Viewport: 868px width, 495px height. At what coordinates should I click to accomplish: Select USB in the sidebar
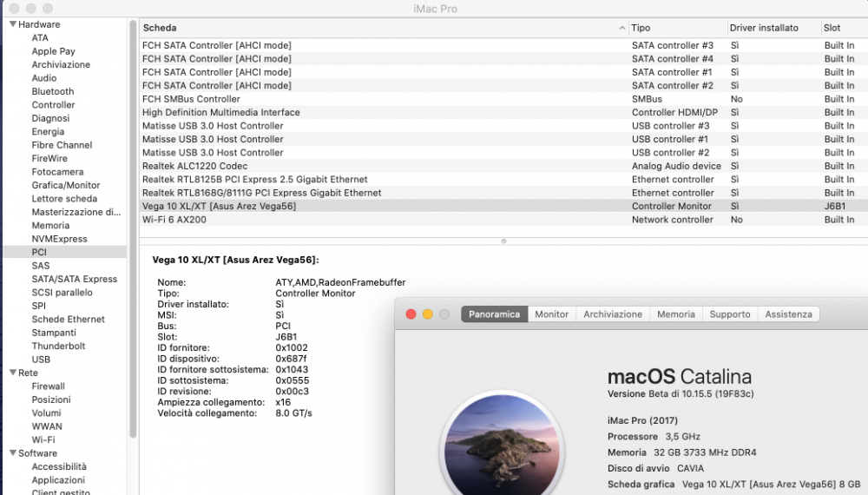[x=41, y=360]
